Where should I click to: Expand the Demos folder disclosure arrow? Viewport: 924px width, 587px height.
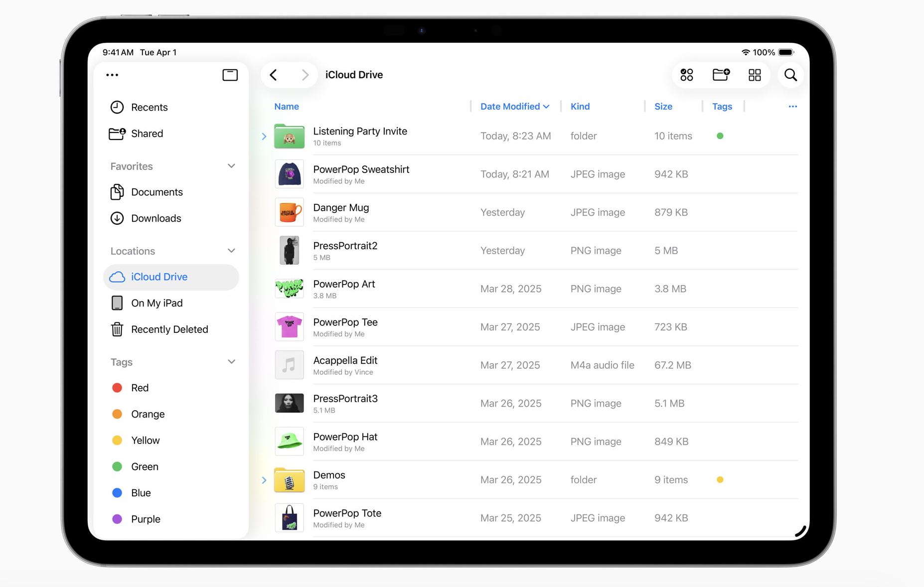[x=264, y=480]
